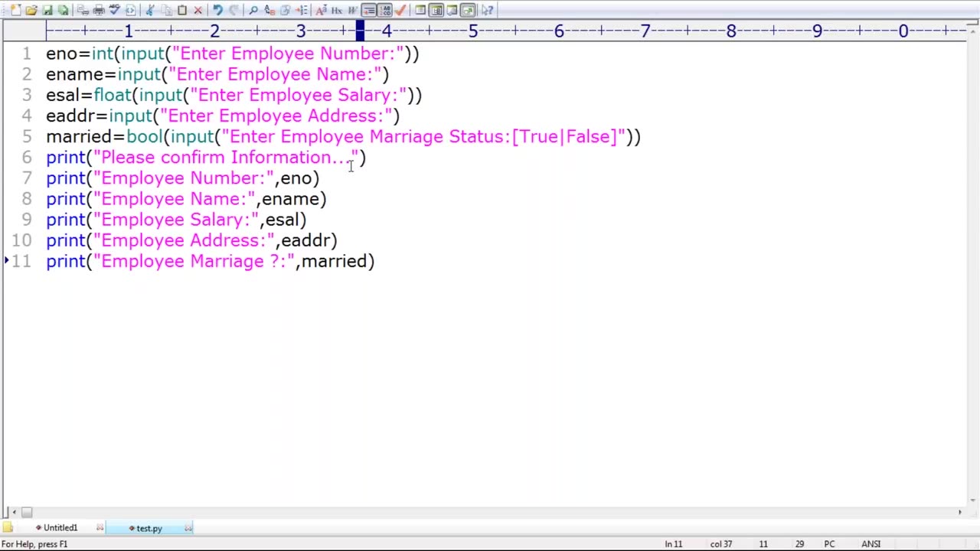This screenshot has width=980, height=551.
Task: Open the Set Font icon
Action: (322, 10)
